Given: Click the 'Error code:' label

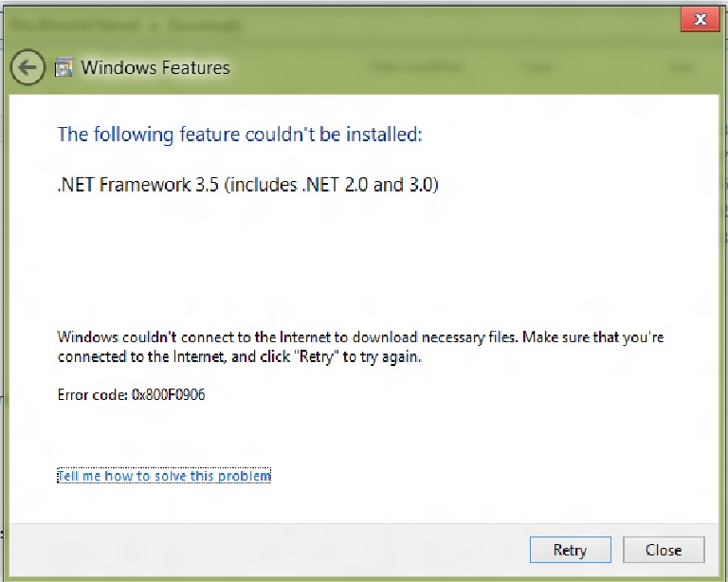Looking at the screenshot, I should pyautogui.click(x=92, y=394).
